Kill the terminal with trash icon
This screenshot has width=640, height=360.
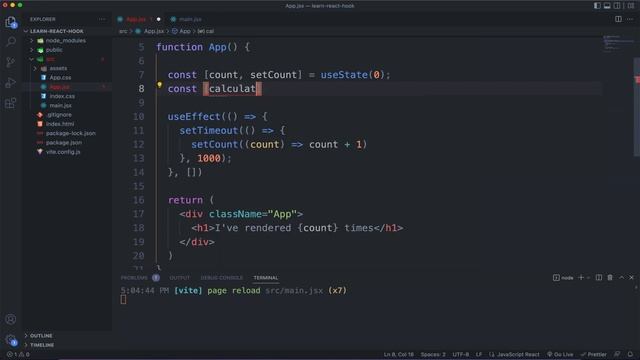coord(610,278)
